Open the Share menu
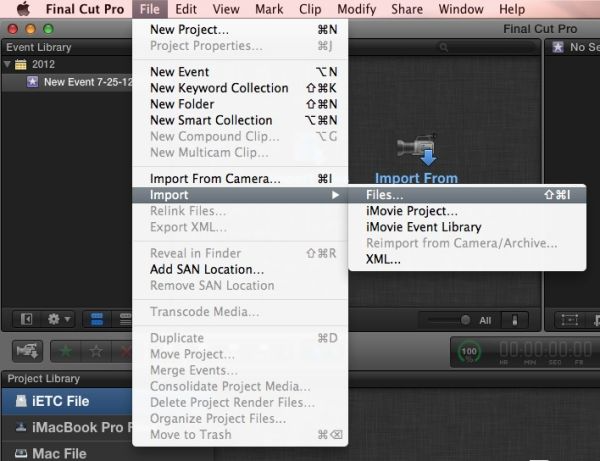 tap(407, 9)
